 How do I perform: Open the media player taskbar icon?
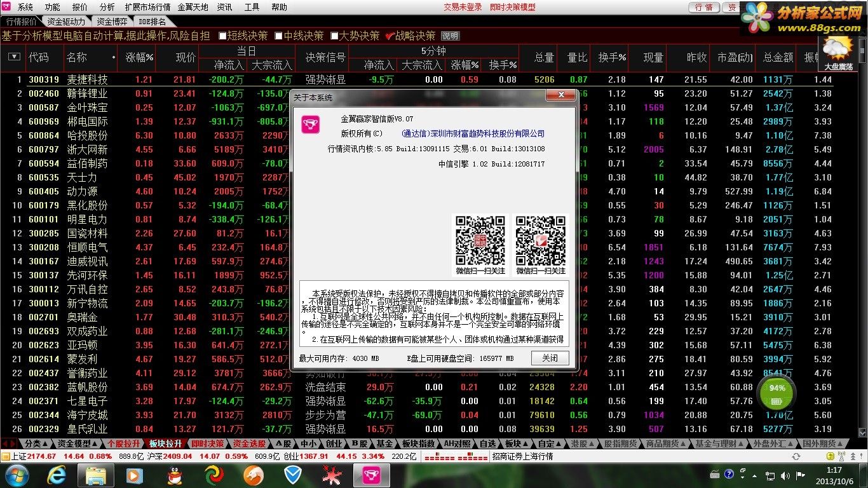pyautogui.click(x=135, y=475)
